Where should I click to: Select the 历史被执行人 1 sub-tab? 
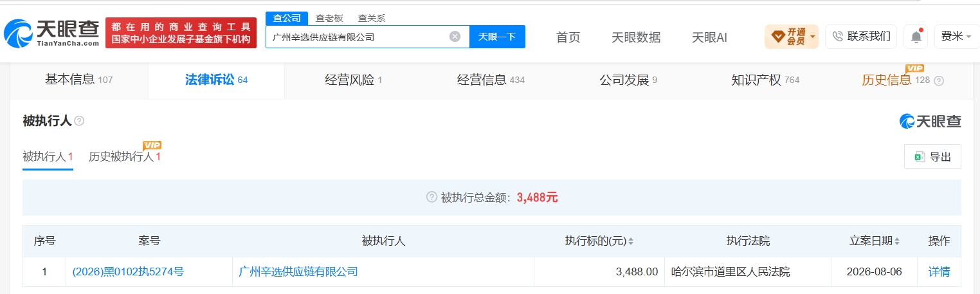[125, 157]
